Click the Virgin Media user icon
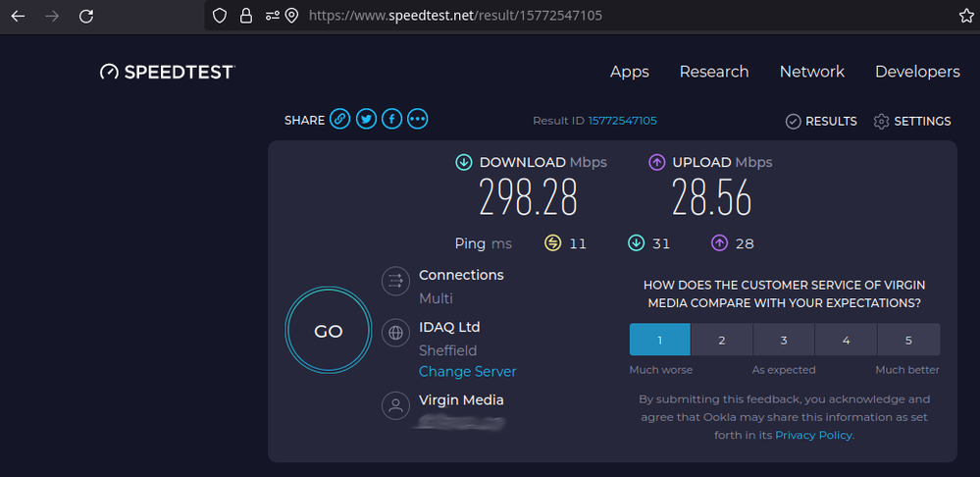Viewport: 980px width, 477px height. (x=395, y=405)
